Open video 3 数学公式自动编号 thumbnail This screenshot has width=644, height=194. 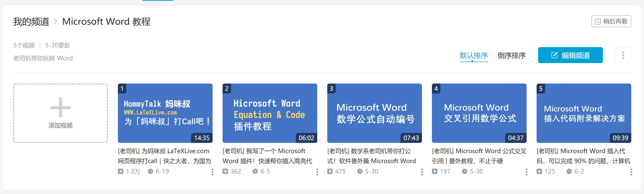374,113
